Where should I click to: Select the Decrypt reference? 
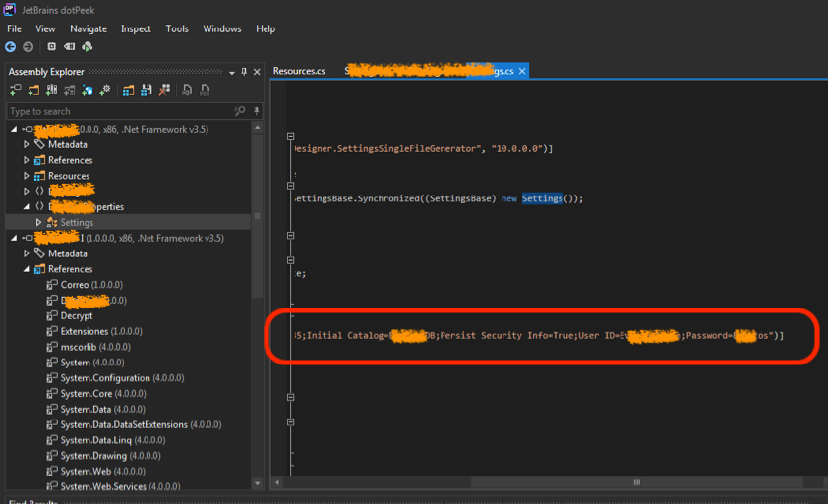76,315
